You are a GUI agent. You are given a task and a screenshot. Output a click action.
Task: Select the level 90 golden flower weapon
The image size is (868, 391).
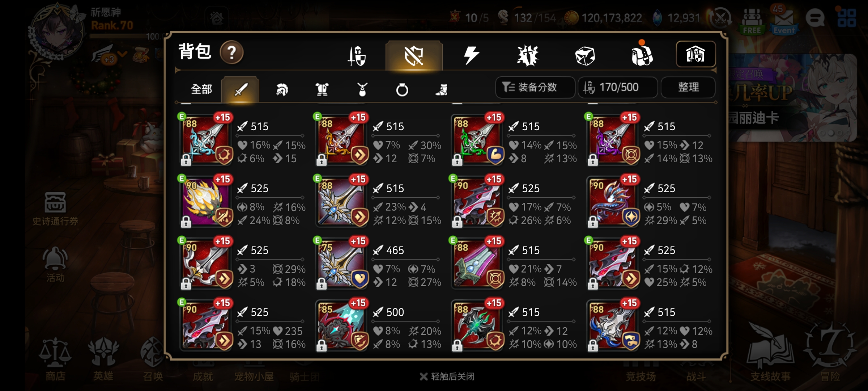click(x=207, y=202)
